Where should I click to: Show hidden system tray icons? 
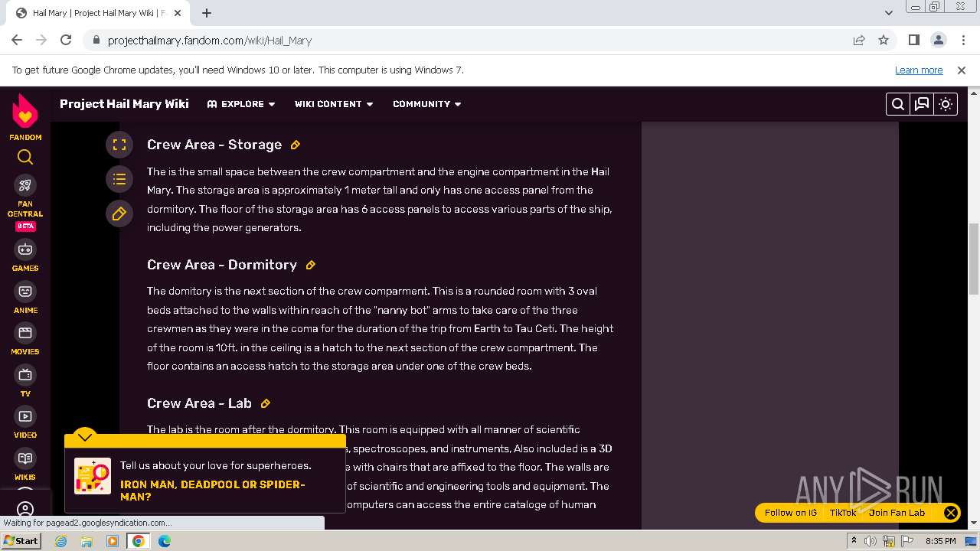(854, 541)
